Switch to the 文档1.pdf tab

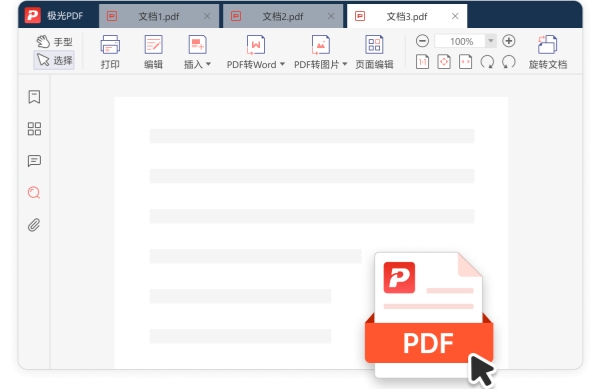[x=159, y=16]
